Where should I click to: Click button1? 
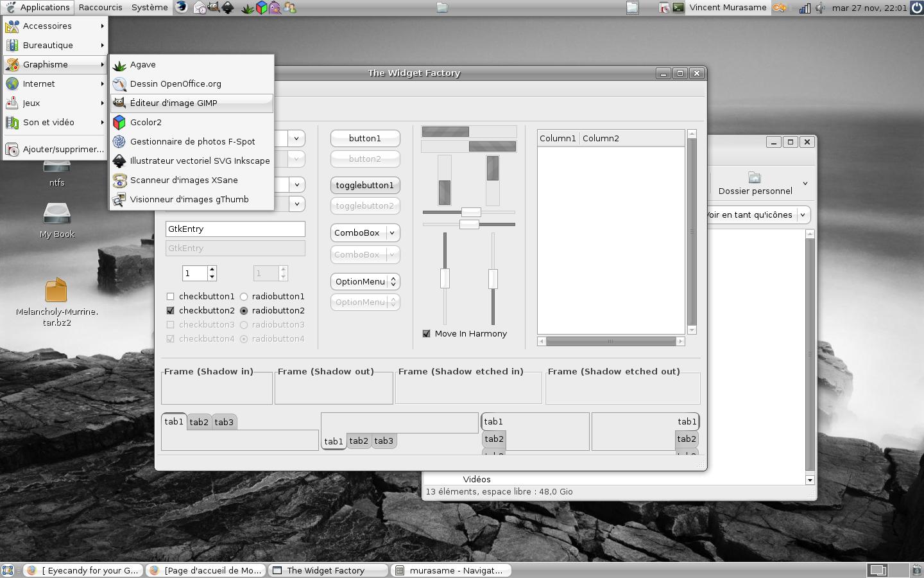[x=365, y=139]
